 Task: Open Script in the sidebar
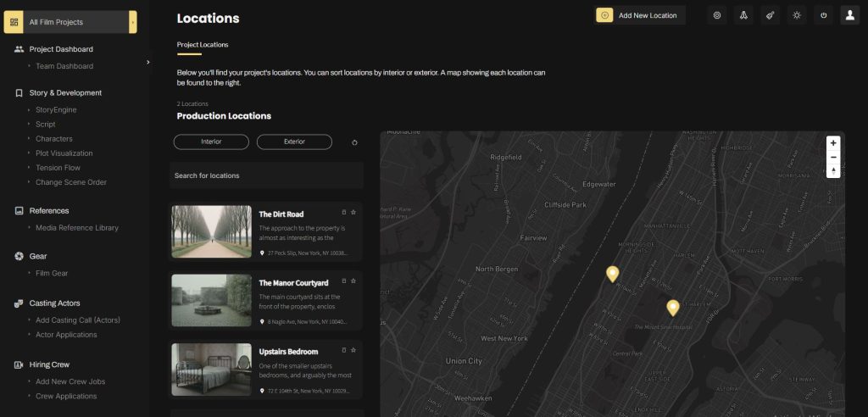click(46, 124)
